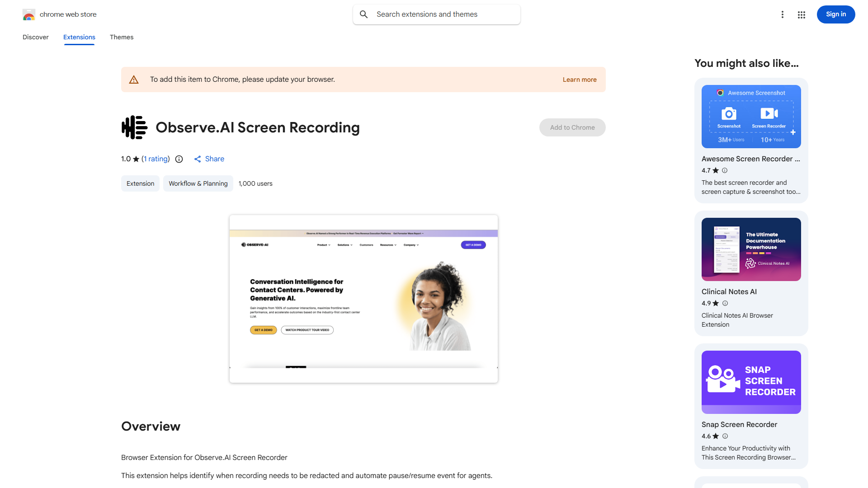Screen dimensions: 868x488
Task: Open the Extensions tab
Action: point(79,37)
